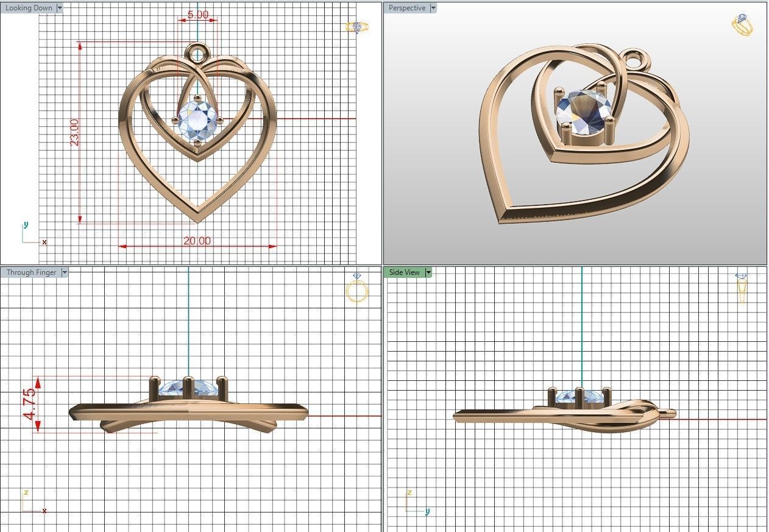769x532 pixels.
Task: Click the axis indicator in Side View
Action: (418, 502)
